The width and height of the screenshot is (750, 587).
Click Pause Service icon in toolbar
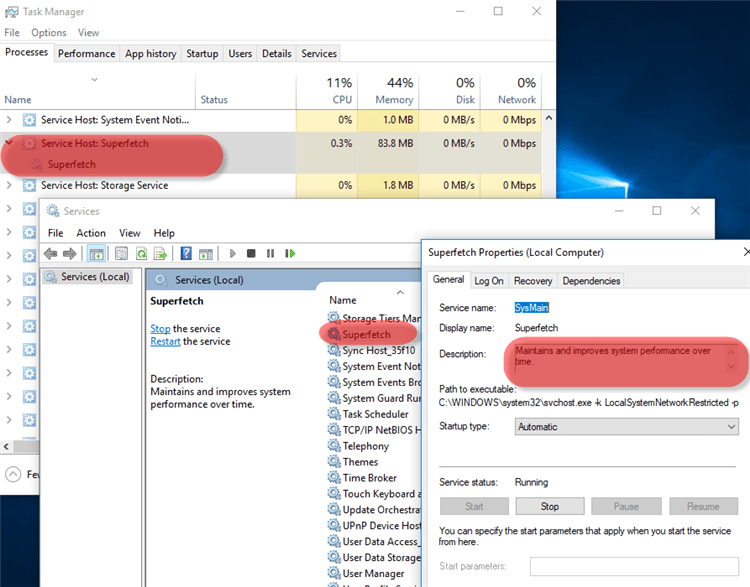click(270, 254)
